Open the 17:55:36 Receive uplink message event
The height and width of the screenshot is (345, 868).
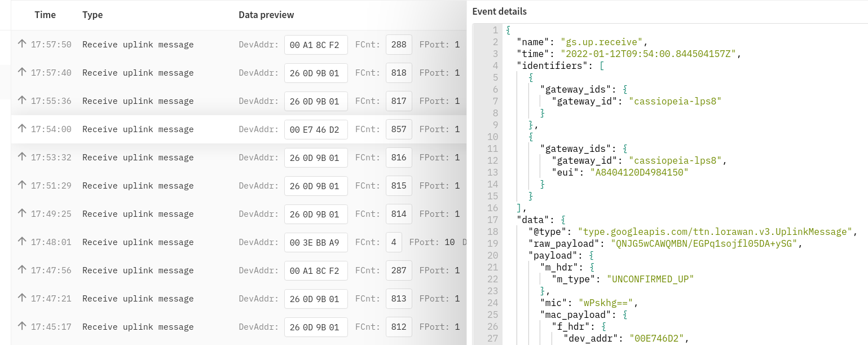[x=138, y=101]
